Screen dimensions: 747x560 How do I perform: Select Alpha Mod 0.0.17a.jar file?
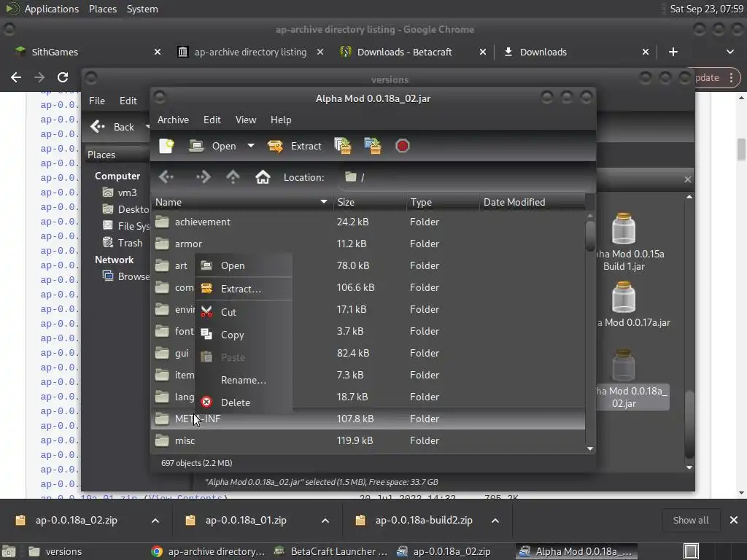pos(624,305)
